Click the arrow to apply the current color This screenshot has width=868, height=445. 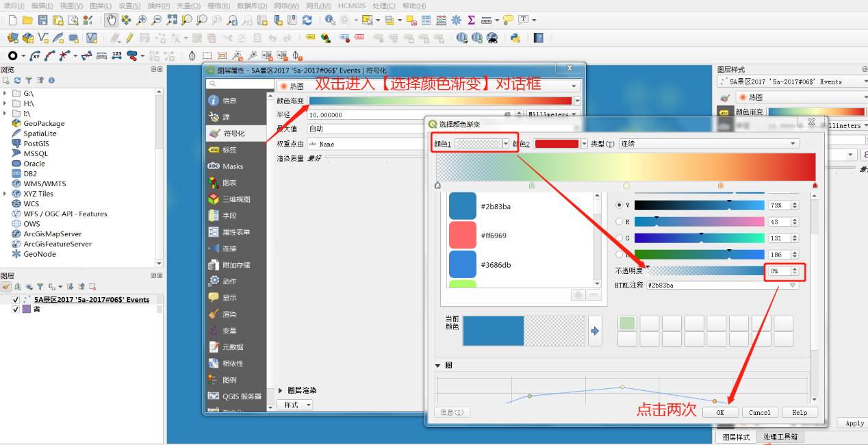(x=595, y=331)
